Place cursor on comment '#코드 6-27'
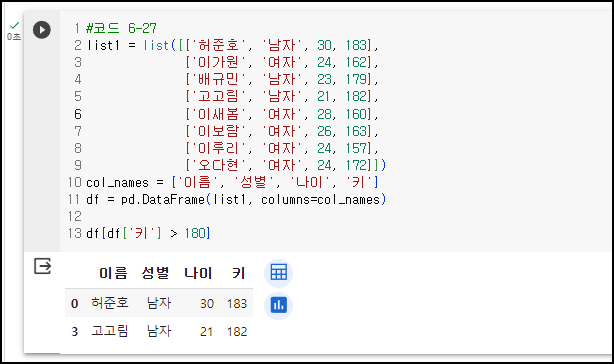614x364 pixels. coord(121,28)
